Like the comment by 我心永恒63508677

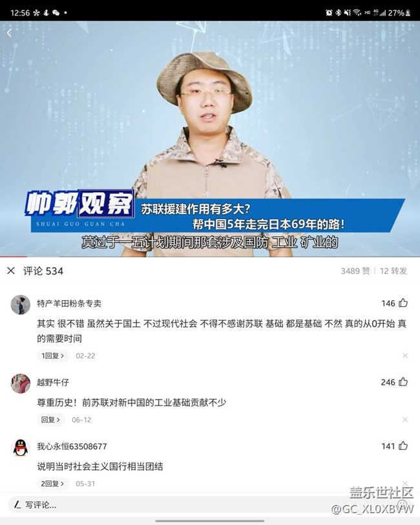pyautogui.click(x=403, y=445)
